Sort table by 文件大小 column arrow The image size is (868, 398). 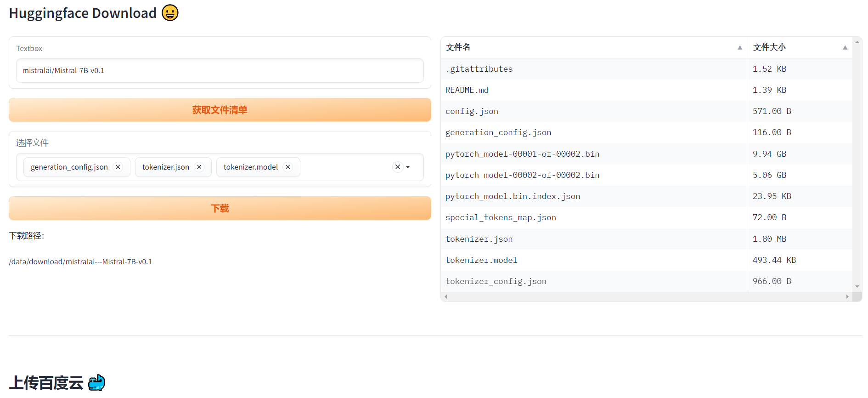[x=845, y=47]
